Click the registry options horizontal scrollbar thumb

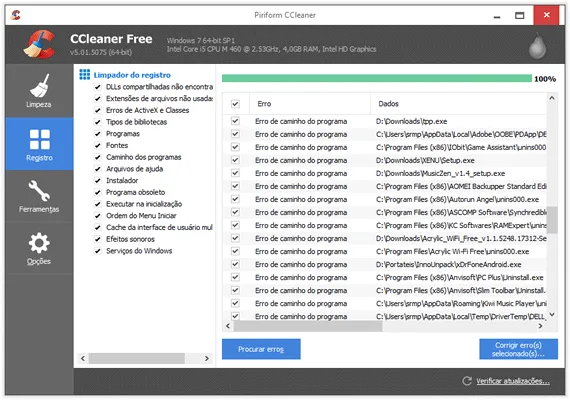137,358
